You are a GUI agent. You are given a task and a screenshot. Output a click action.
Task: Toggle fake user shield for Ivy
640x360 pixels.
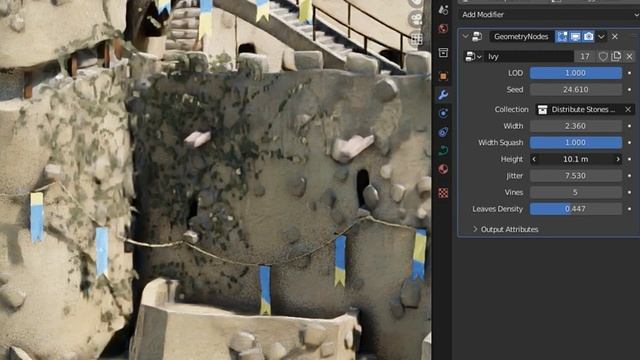click(x=603, y=56)
